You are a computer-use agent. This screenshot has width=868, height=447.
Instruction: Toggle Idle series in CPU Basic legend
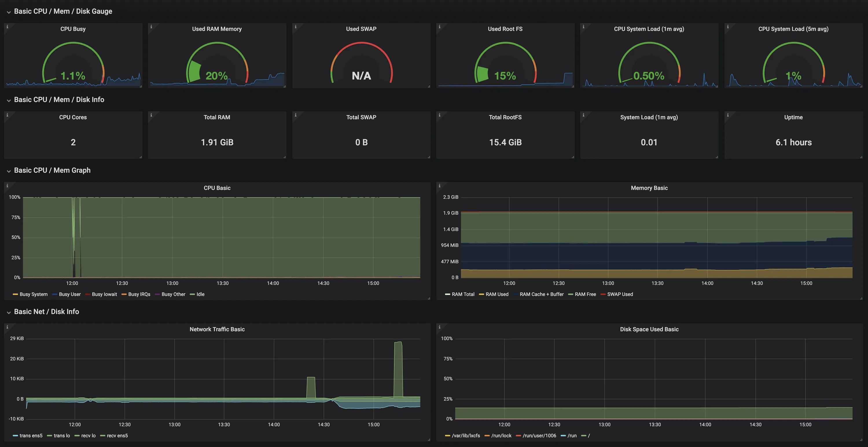(x=200, y=294)
